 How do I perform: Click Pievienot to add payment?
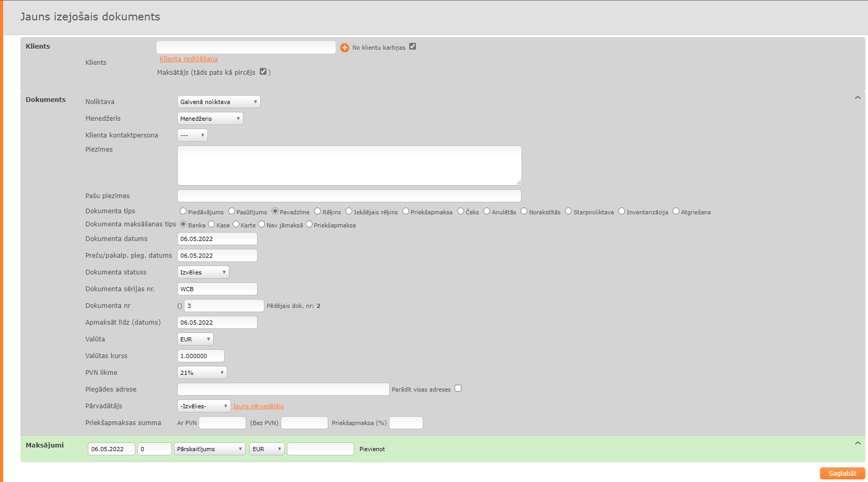pos(372,449)
